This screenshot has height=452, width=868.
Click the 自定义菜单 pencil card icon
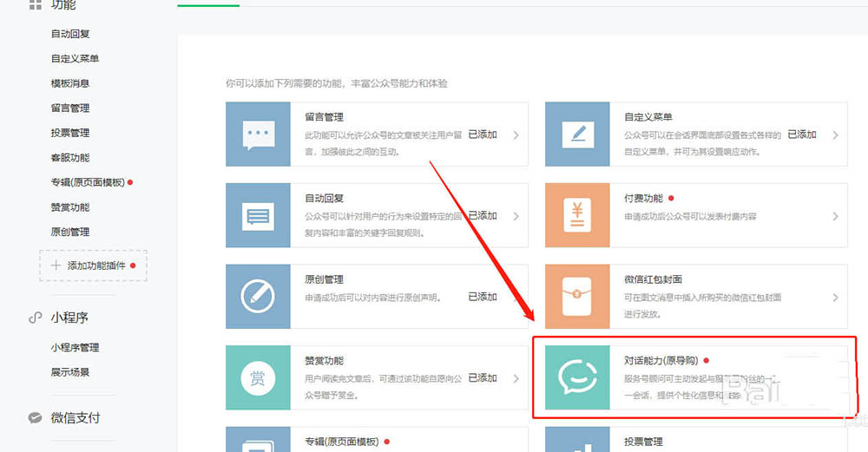click(x=578, y=134)
